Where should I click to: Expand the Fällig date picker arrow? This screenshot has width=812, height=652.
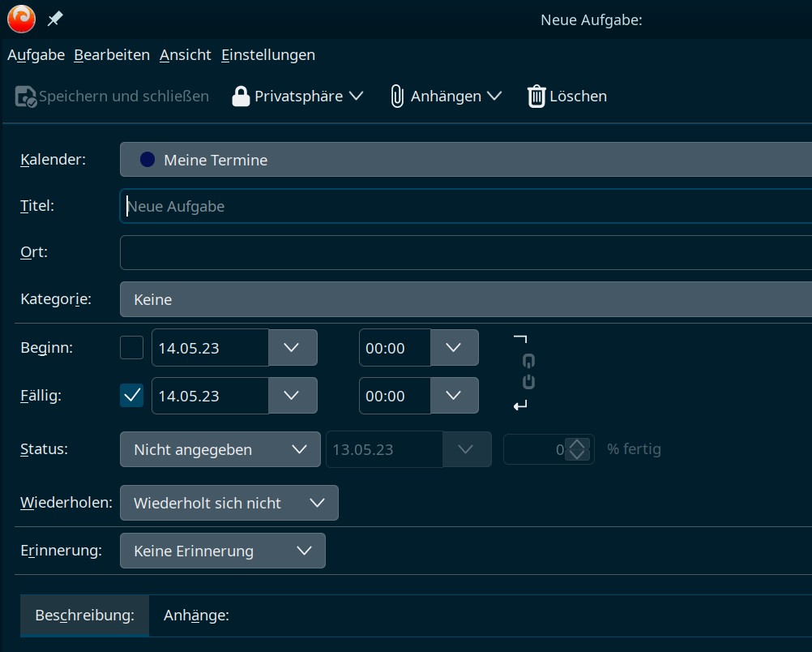click(x=293, y=396)
